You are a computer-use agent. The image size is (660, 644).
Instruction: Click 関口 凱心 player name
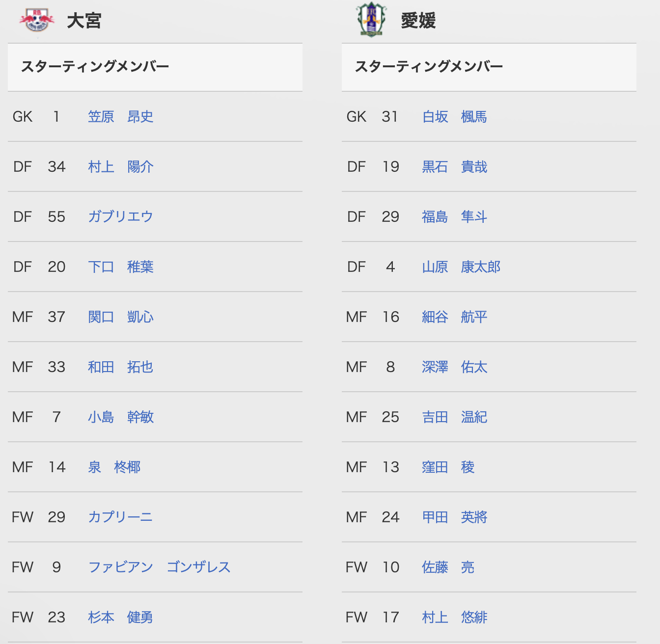[x=121, y=317]
